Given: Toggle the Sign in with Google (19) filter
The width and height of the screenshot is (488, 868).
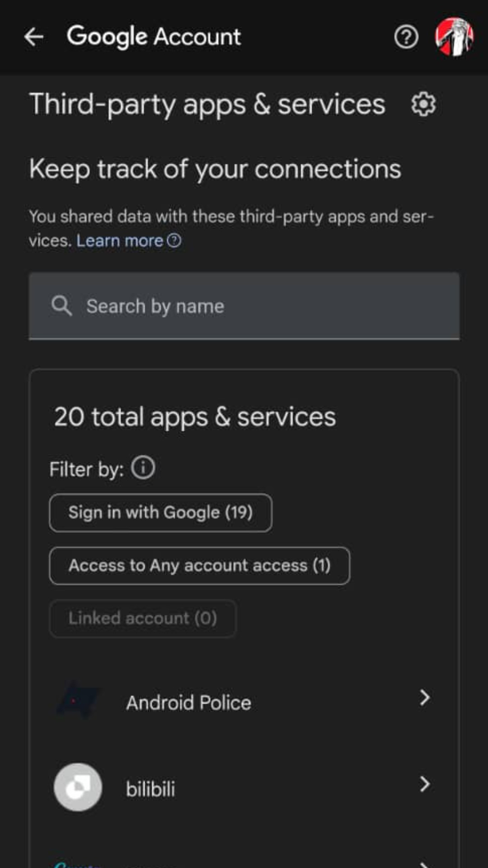Looking at the screenshot, I should [160, 513].
